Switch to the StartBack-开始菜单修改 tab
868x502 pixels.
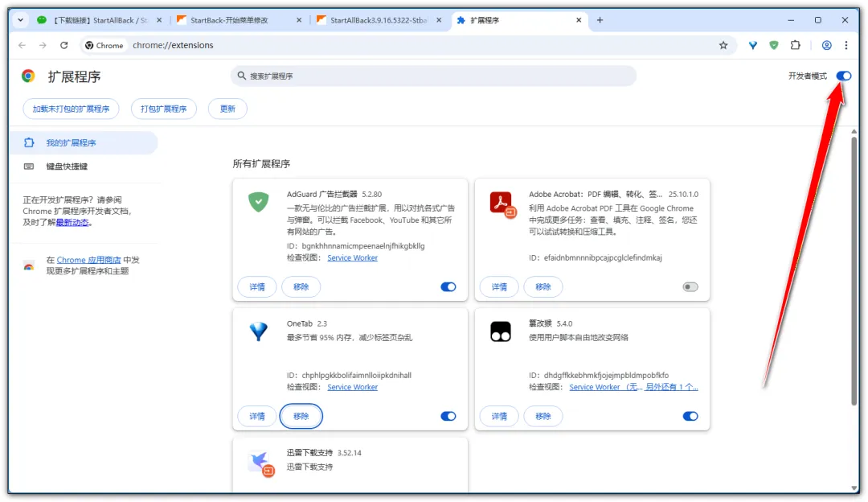click(238, 20)
